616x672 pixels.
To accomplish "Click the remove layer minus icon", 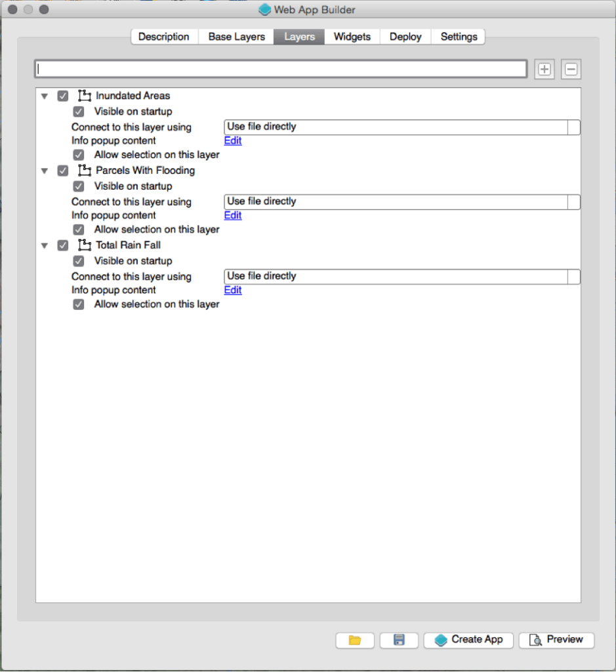I will click(x=571, y=69).
